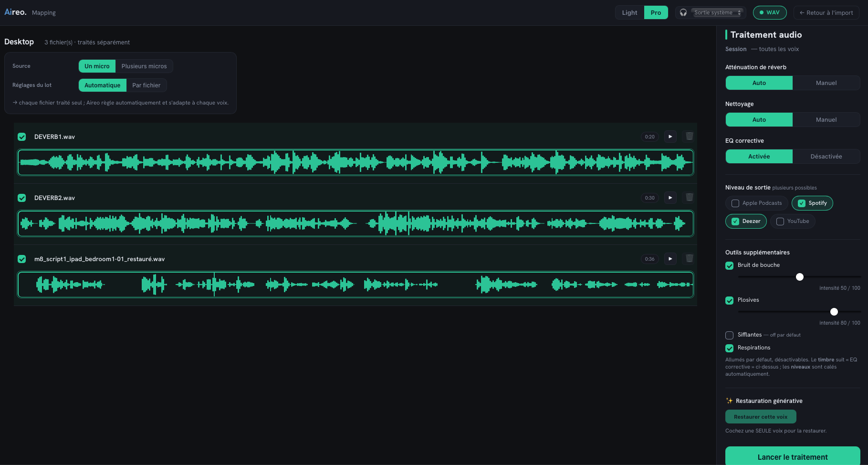Open the Sortie système output dropdown
Screen dimensions: 868x465
click(718, 12)
